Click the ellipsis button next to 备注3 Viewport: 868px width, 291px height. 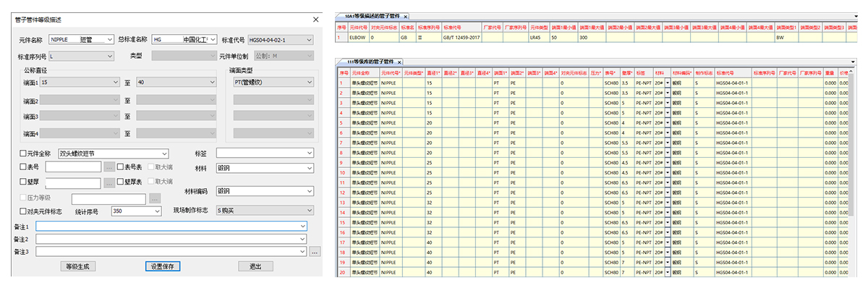tap(315, 251)
